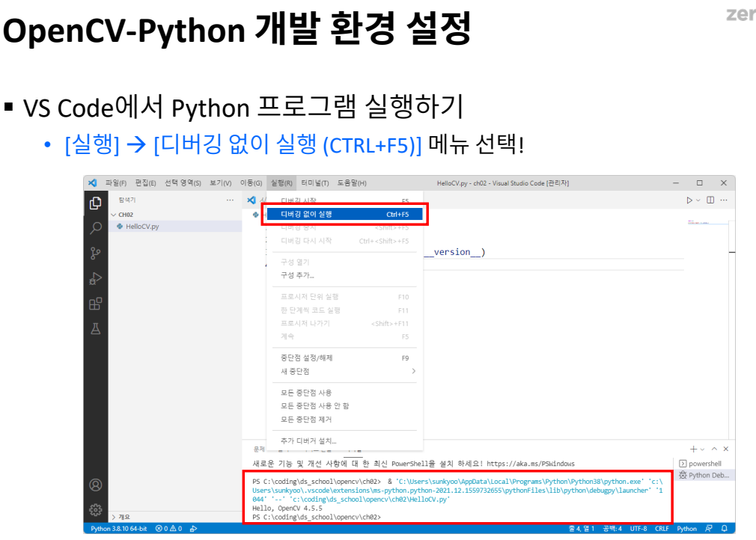Select 구성 추가... menu item
756x540 pixels.
pyautogui.click(x=344, y=275)
